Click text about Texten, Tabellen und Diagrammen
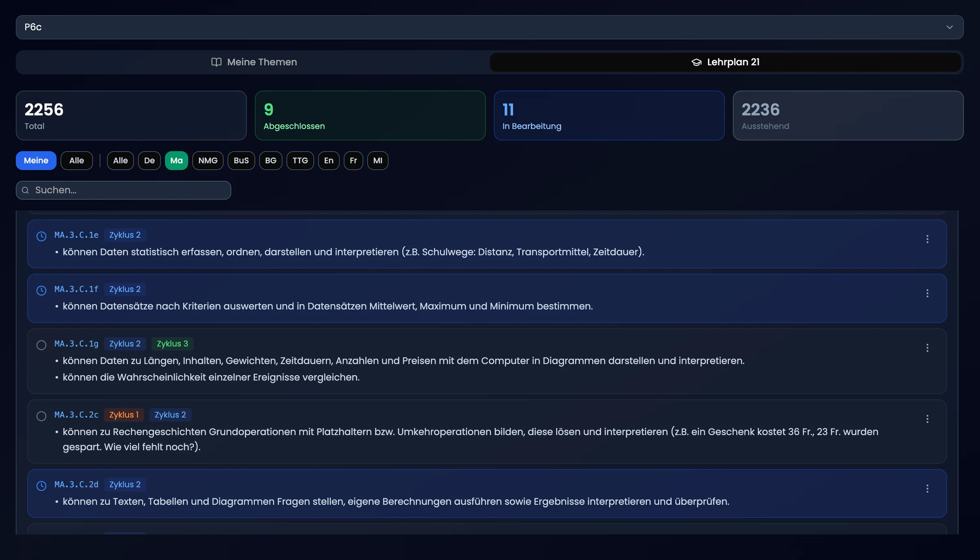The width and height of the screenshot is (980, 560). point(396,502)
